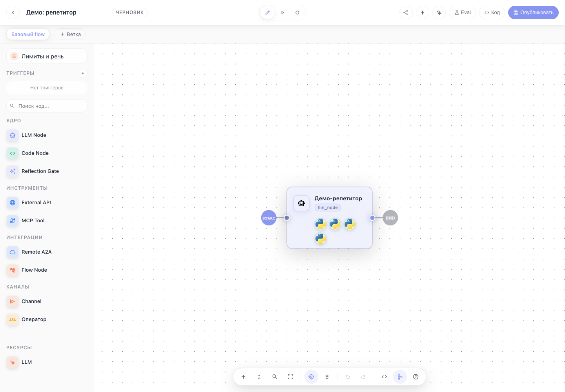Open the Eval button

point(463,13)
